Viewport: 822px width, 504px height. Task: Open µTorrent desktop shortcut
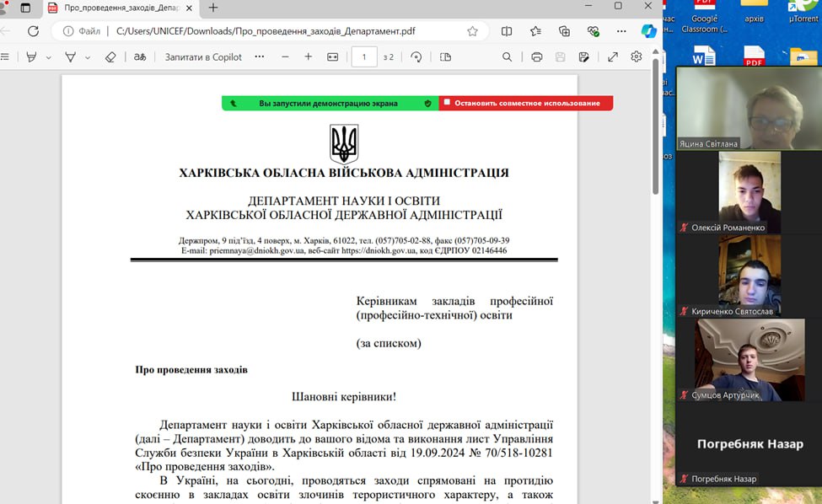tap(803, 13)
